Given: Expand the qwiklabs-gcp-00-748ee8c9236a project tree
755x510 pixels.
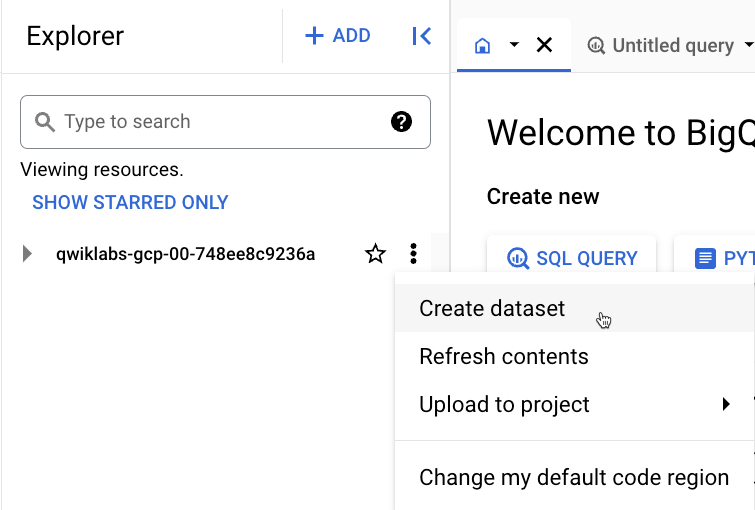Looking at the screenshot, I should 28,254.
